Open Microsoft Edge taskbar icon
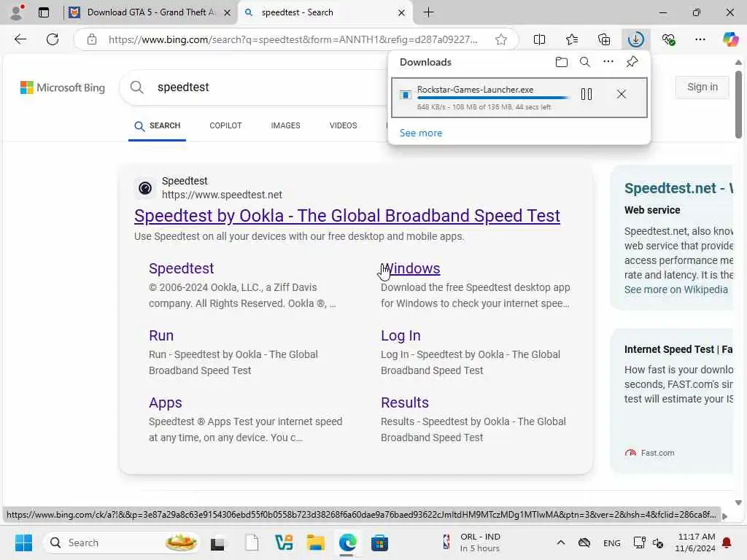 coord(348,542)
